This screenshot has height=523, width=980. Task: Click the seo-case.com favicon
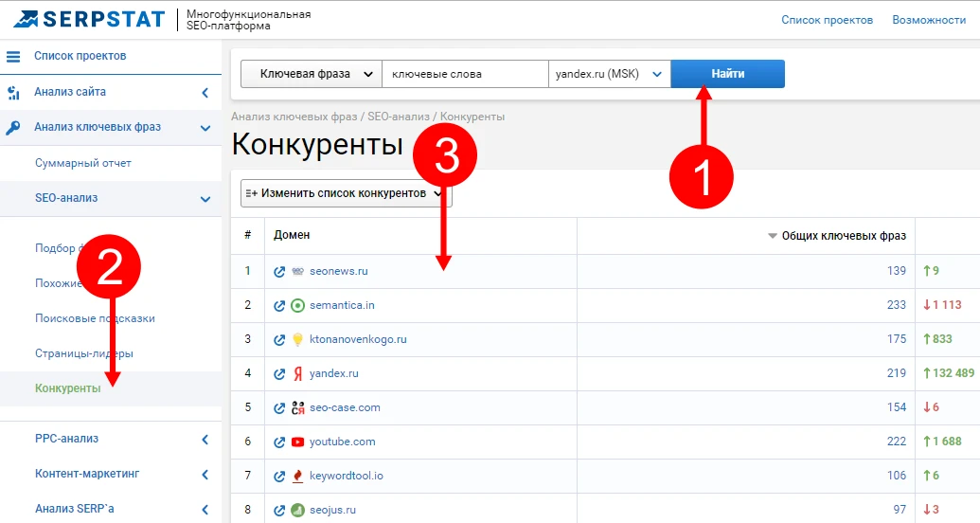click(298, 408)
